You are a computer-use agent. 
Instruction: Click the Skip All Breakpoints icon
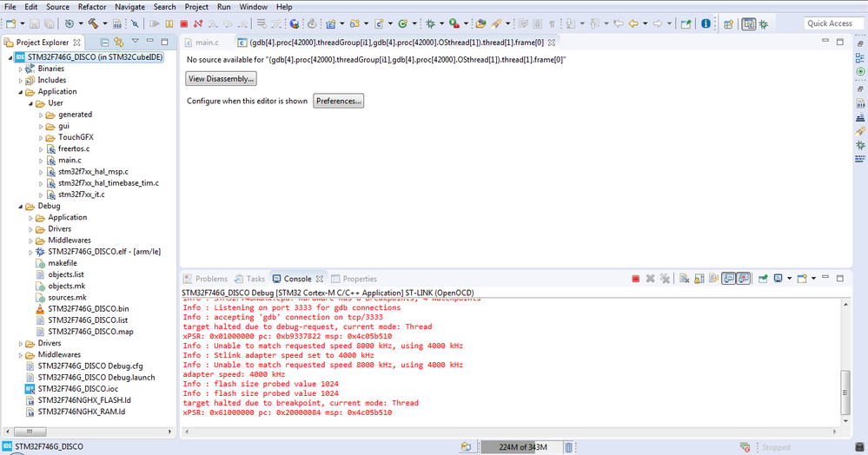point(135,23)
